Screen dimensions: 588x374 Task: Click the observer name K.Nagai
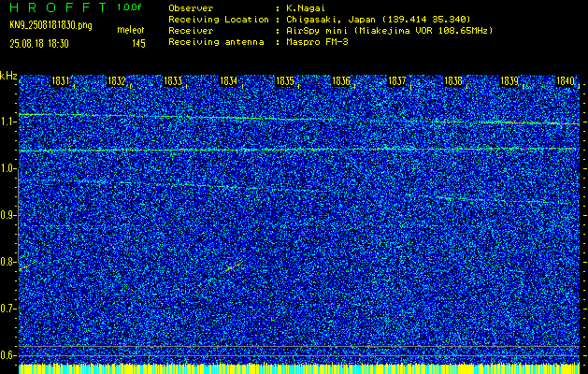[306, 8]
